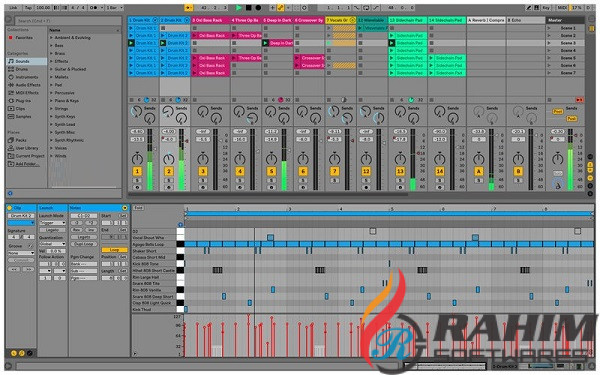Viewport: 600px width, 375px height.
Task: Select the 13 Sidechain Pad track header
Action: click(408, 20)
